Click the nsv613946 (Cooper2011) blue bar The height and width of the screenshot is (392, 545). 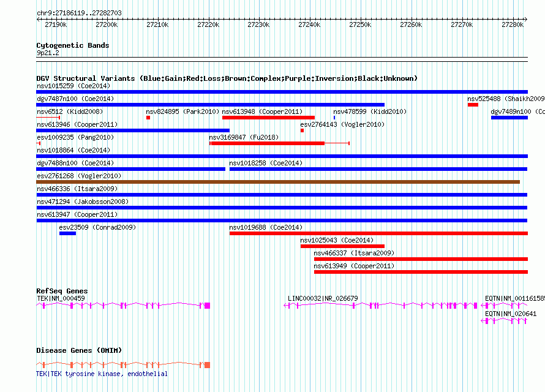[133, 130]
